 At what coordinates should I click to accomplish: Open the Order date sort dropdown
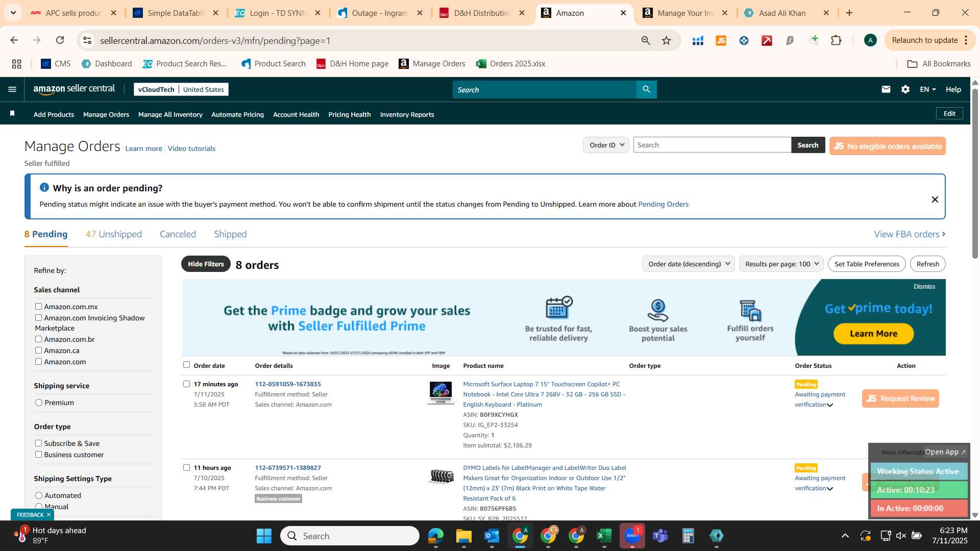click(x=688, y=264)
